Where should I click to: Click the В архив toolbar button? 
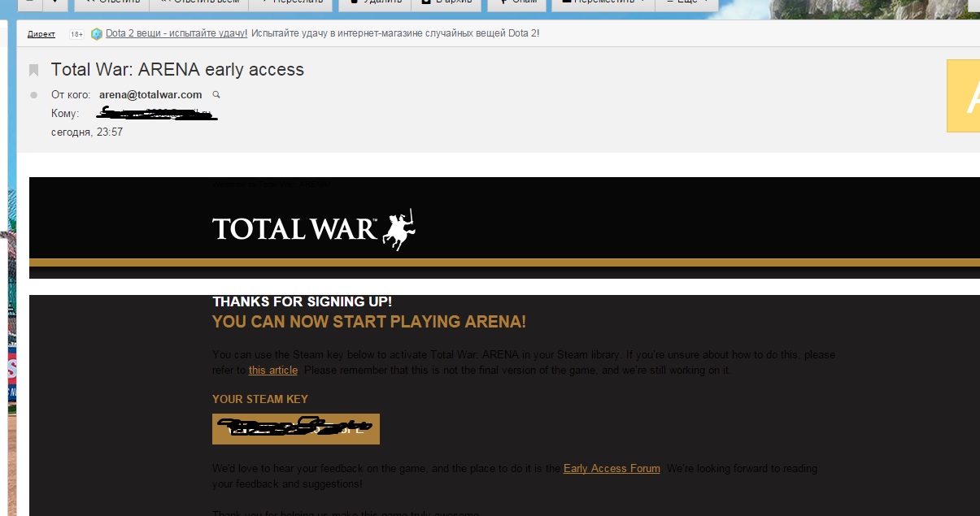[x=445, y=2]
